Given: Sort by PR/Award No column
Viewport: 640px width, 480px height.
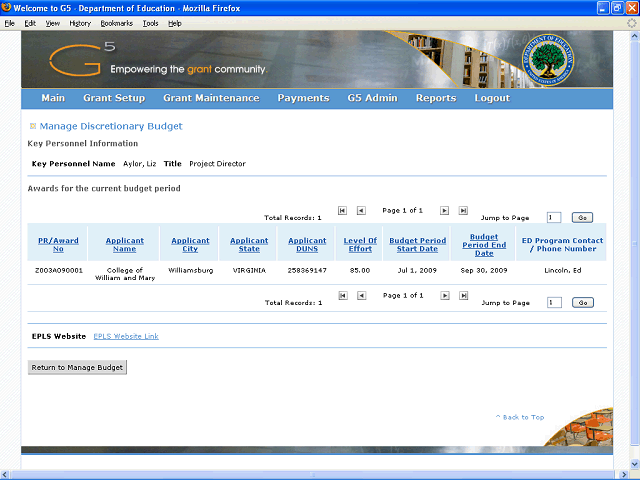Looking at the screenshot, I should point(58,245).
